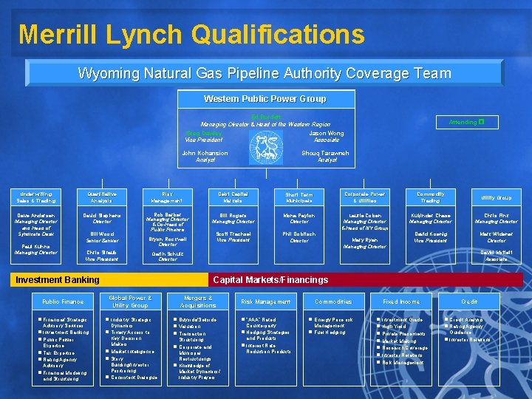The height and width of the screenshot is (399, 532).
Task: Select the name Chris Straub
Action: pyautogui.click(x=102, y=253)
